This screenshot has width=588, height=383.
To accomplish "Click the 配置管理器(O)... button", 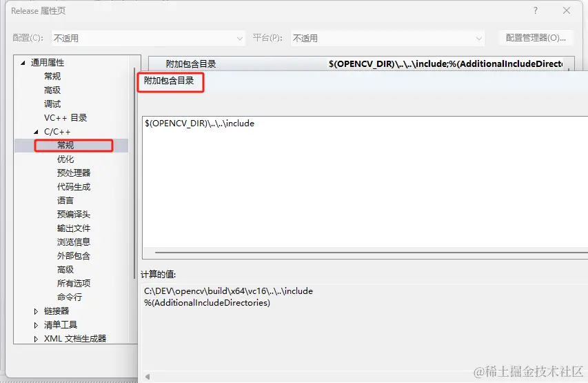I will coord(536,38).
